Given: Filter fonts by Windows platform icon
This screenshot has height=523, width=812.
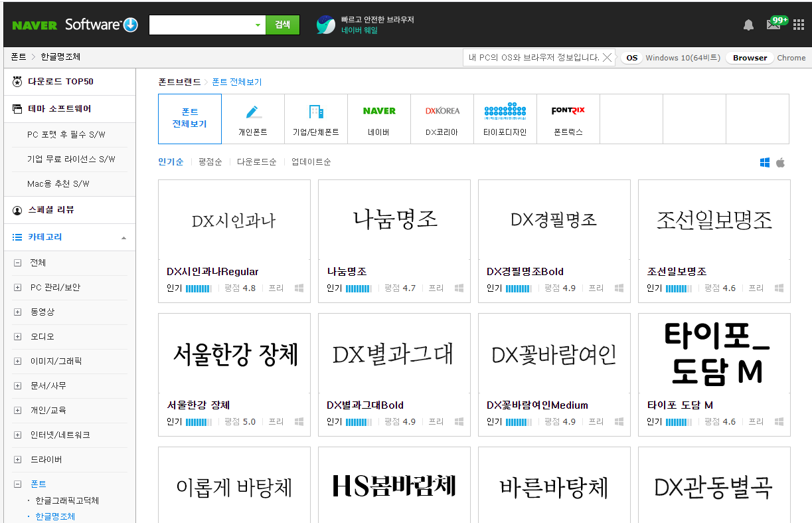Looking at the screenshot, I should [x=764, y=162].
